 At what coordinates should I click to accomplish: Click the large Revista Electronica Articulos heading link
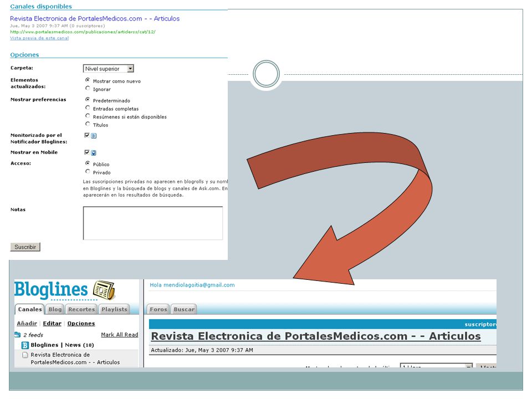pos(315,336)
